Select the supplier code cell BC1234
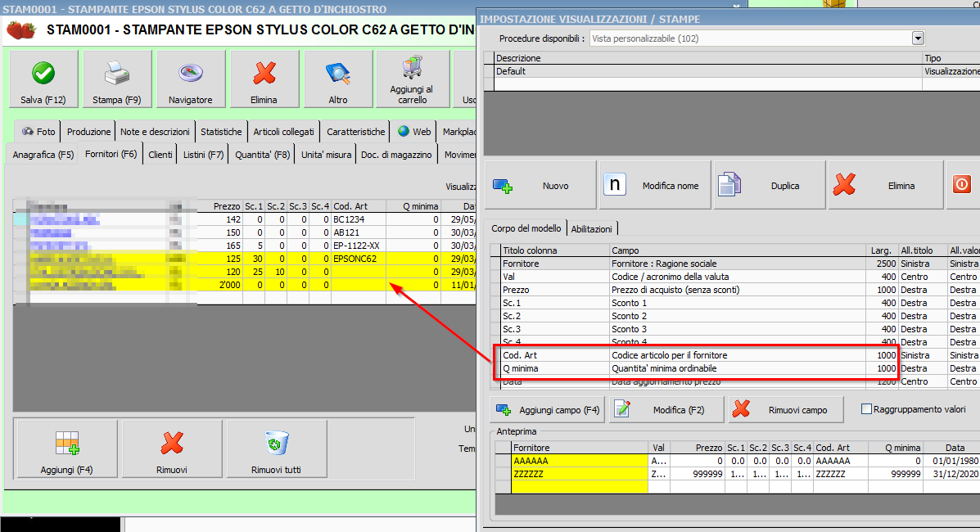Screen dimensions: 980x532 click(358, 219)
